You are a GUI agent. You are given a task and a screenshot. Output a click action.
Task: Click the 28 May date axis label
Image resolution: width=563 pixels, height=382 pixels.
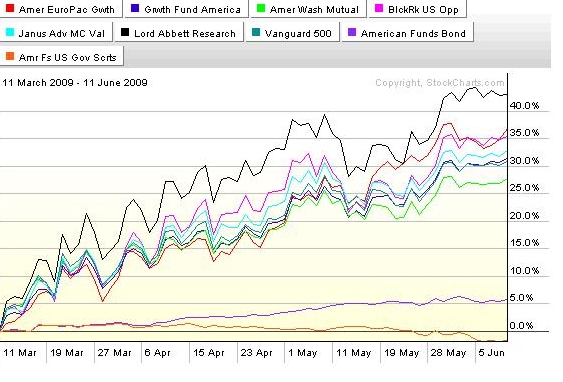tap(448, 353)
